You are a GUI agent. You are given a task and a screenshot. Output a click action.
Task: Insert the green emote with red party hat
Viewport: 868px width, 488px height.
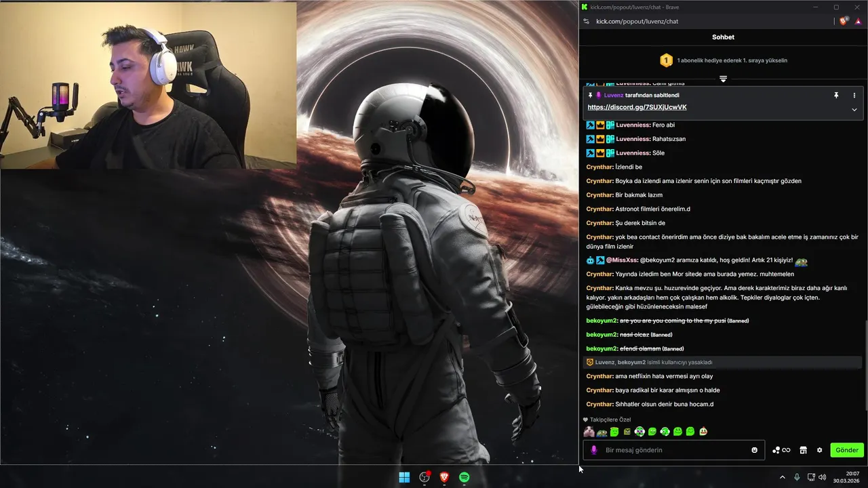click(703, 432)
